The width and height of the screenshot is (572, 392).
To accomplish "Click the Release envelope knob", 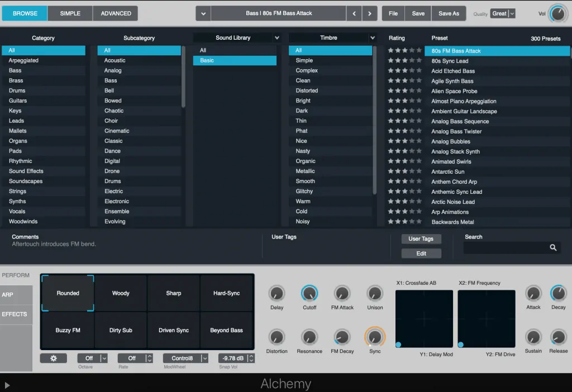I will point(559,337).
